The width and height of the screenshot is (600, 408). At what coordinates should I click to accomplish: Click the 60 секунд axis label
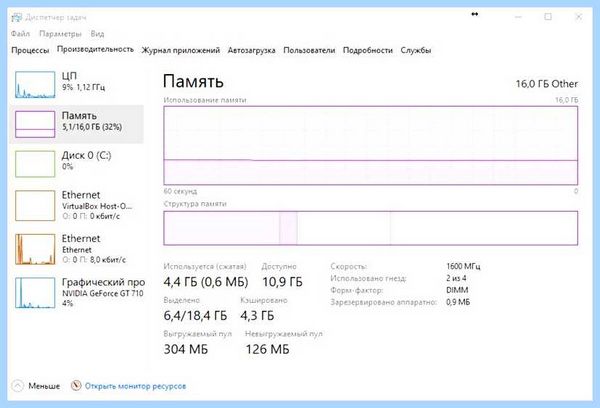tap(180, 191)
